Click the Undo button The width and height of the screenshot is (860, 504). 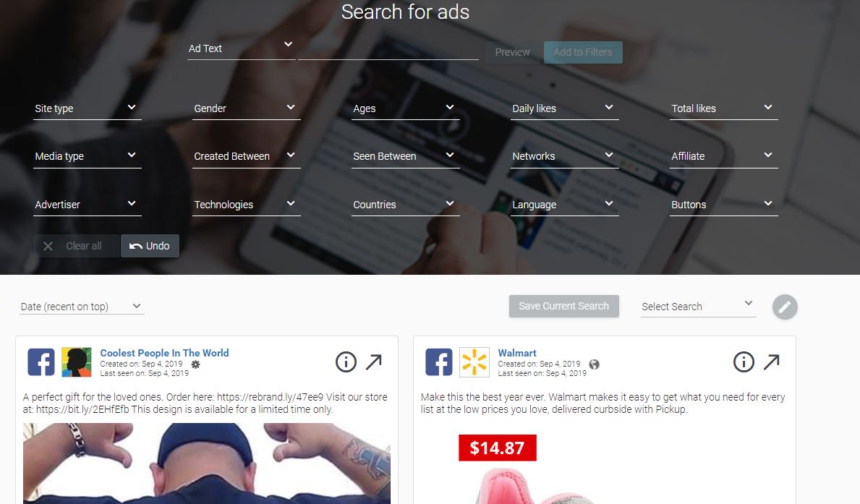(150, 247)
